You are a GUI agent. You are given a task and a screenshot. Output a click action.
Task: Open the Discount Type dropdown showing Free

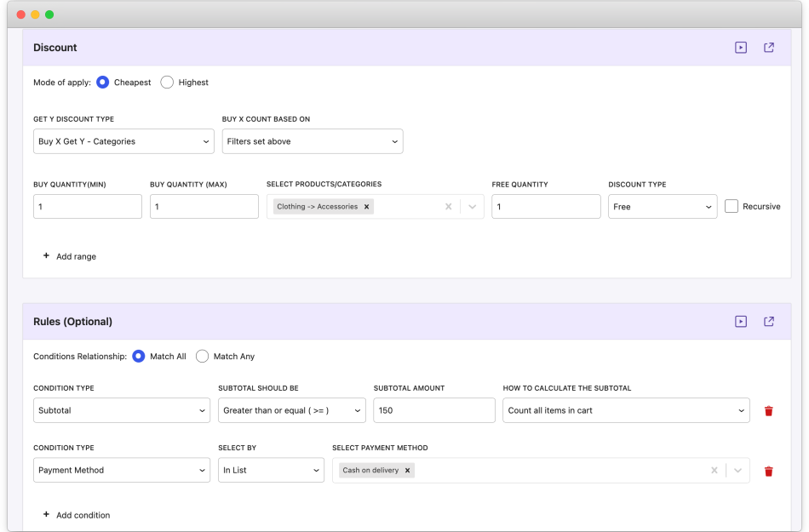663,206
